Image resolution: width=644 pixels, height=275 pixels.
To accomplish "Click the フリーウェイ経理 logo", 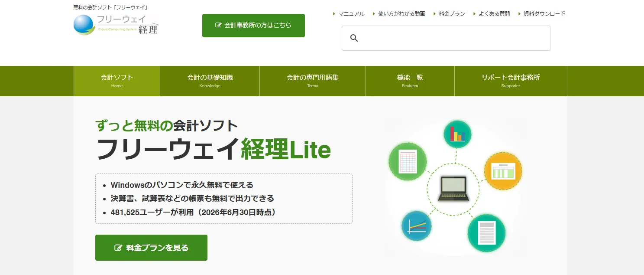I will [x=116, y=24].
